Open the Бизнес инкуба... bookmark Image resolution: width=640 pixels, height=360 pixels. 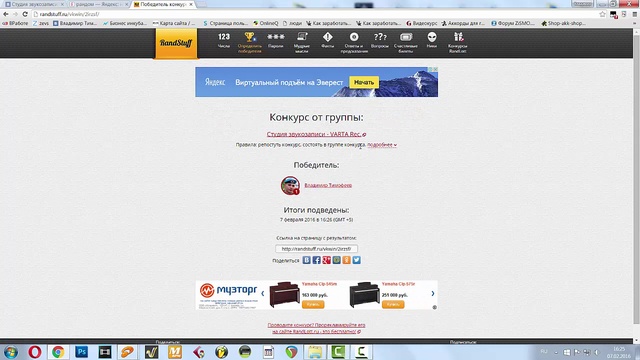124,23
